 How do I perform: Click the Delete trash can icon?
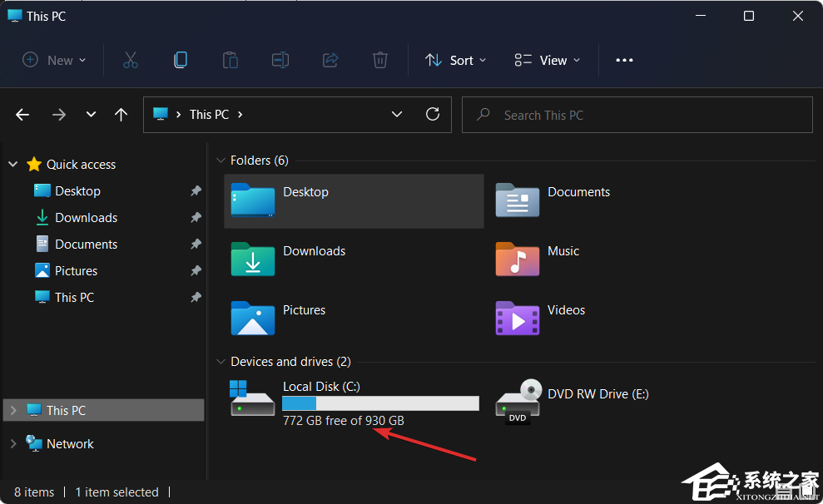[380, 60]
